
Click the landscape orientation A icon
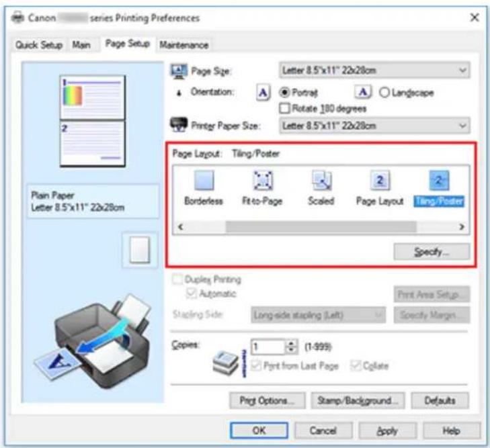363,92
